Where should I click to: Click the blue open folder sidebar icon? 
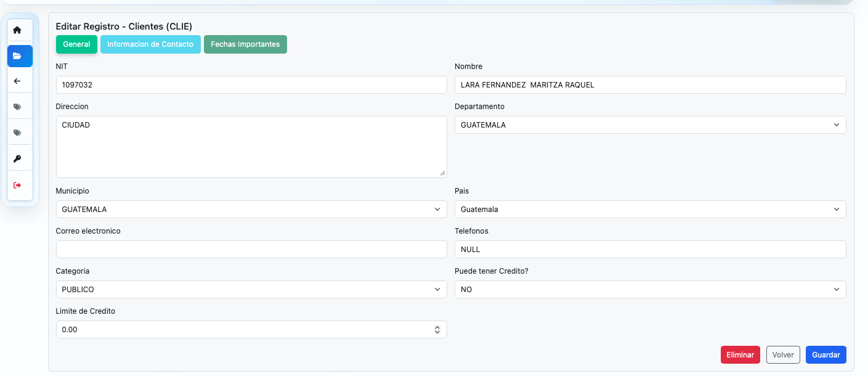17,56
